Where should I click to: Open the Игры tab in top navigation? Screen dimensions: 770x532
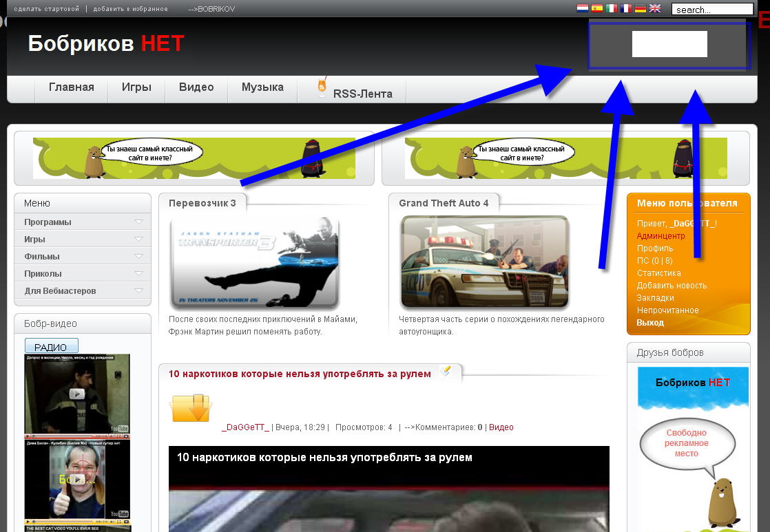coord(136,87)
